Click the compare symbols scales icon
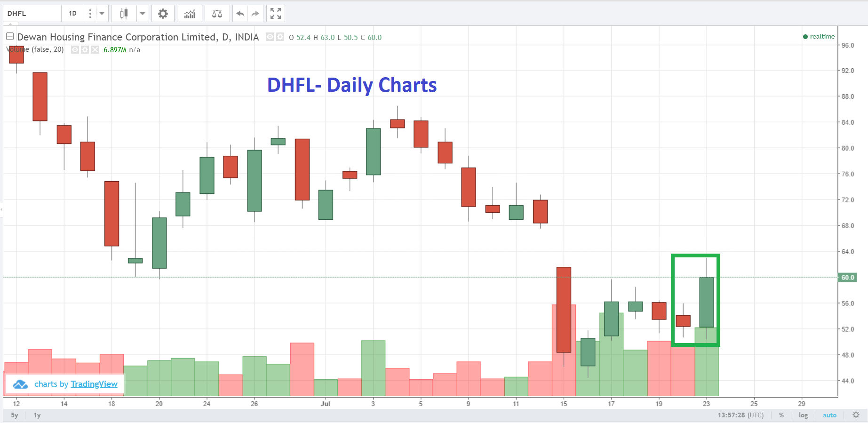Viewport: 868px width, 423px height. click(x=217, y=14)
